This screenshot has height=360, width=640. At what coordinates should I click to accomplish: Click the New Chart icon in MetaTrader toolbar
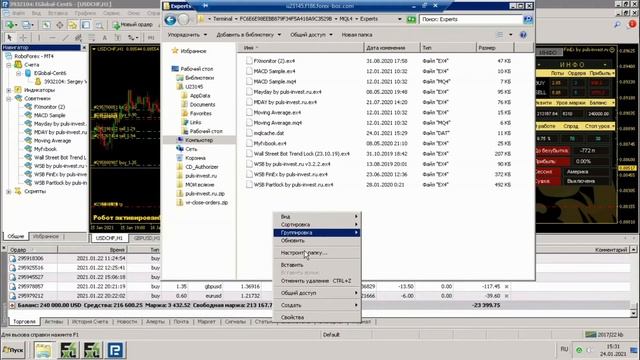click(11, 25)
